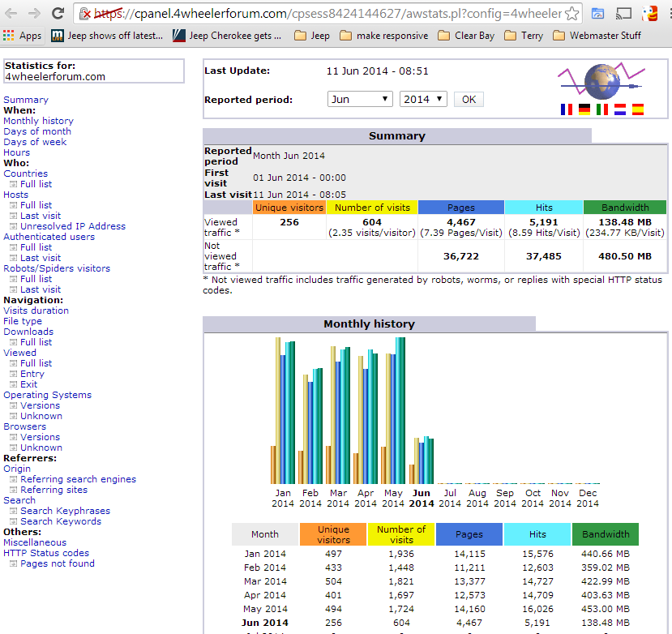Click the '138.48 MB' summary bandwidth value
672x634 pixels.
coord(625,222)
